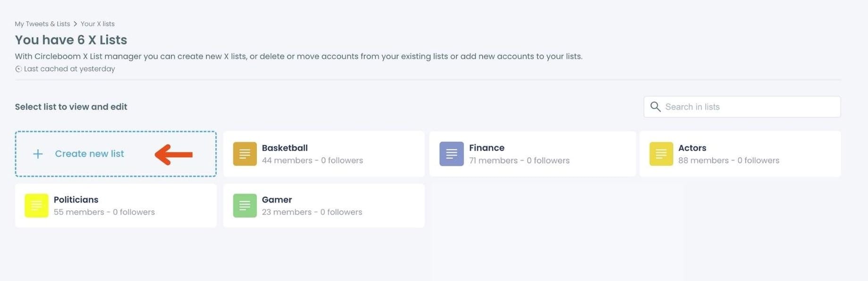Open the Finance list card
The width and height of the screenshot is (868, 281).
532,153
